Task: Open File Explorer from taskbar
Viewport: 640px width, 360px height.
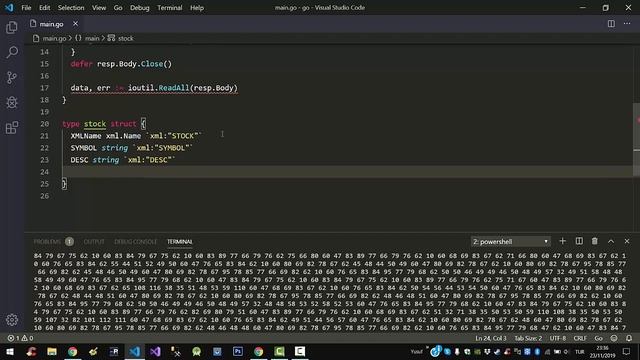Action: [x=52, y=351]
